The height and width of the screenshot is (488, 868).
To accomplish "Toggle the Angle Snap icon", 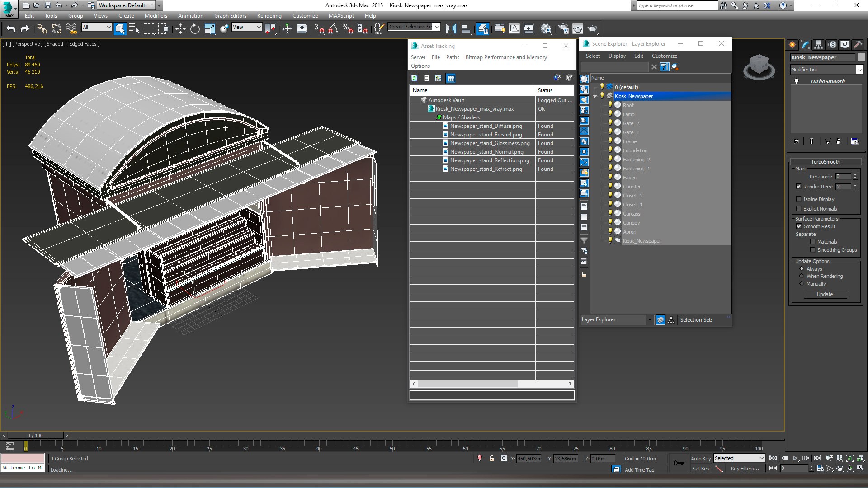I will click(x=333, y=29).
